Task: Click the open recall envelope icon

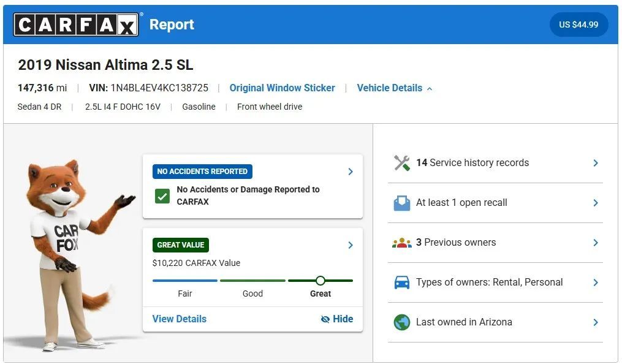Action: [402, 203]
